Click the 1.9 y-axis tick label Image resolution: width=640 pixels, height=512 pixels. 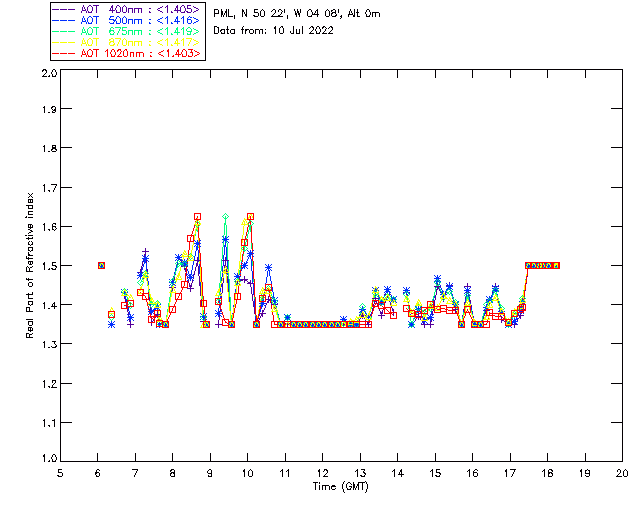tap(49, 109)
